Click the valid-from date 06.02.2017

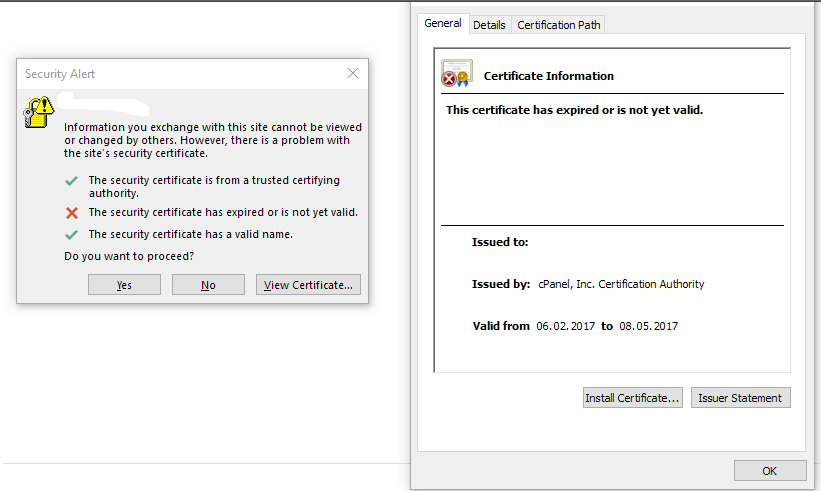tap(565, 326)
